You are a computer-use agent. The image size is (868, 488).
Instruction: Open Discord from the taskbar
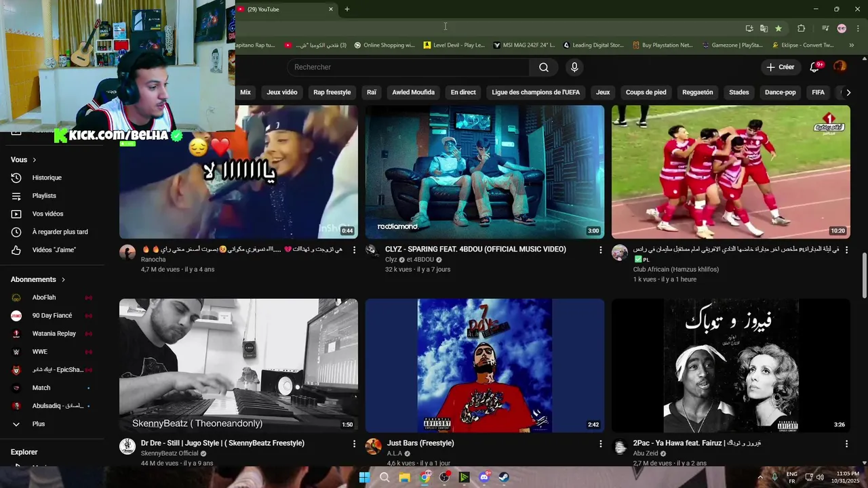[484, 477]
